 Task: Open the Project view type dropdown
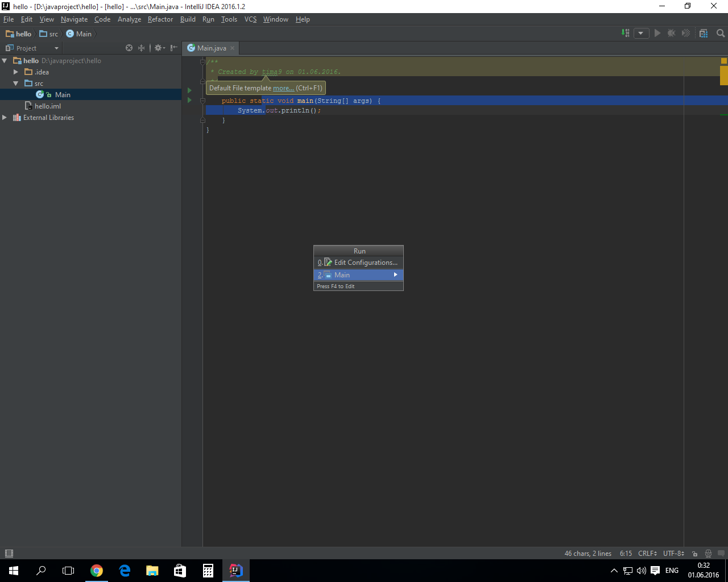coord(32,48)
